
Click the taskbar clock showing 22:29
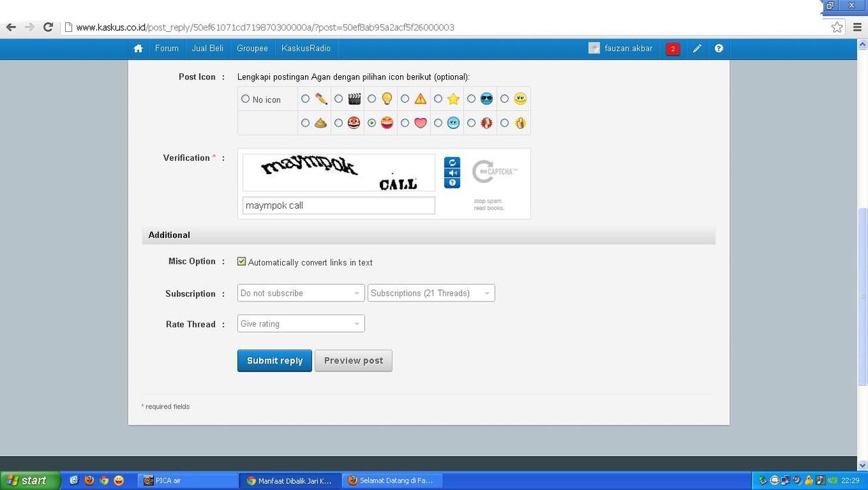click(x=850, y=481)
